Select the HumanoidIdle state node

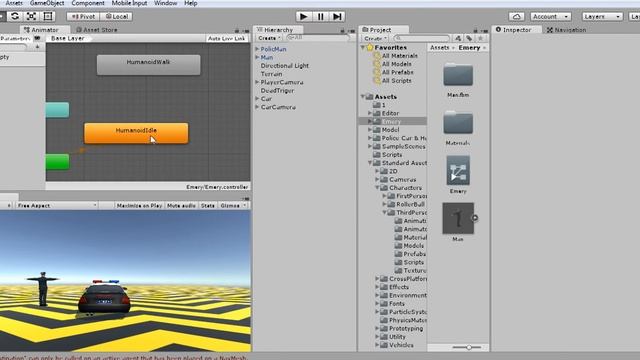click(136, 133)
